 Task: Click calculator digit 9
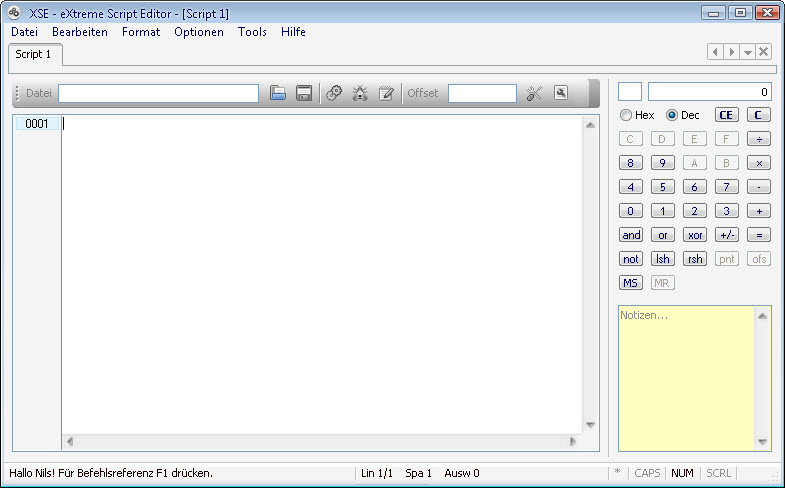[662, 163]
